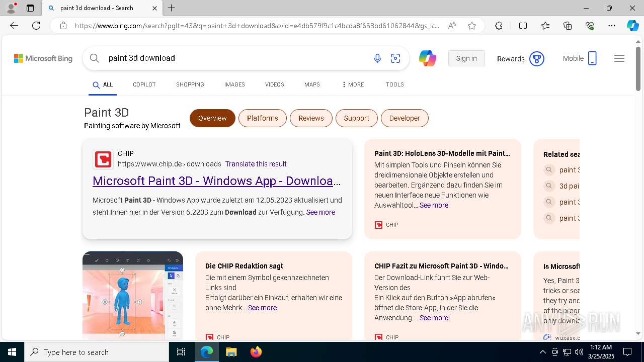
Task: Select the Developer pill
Action: tap(405, 118)
